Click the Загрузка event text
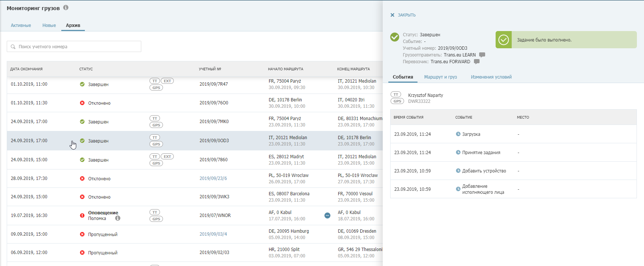Viewport: 644px width, 266px height. coord(471,134)
